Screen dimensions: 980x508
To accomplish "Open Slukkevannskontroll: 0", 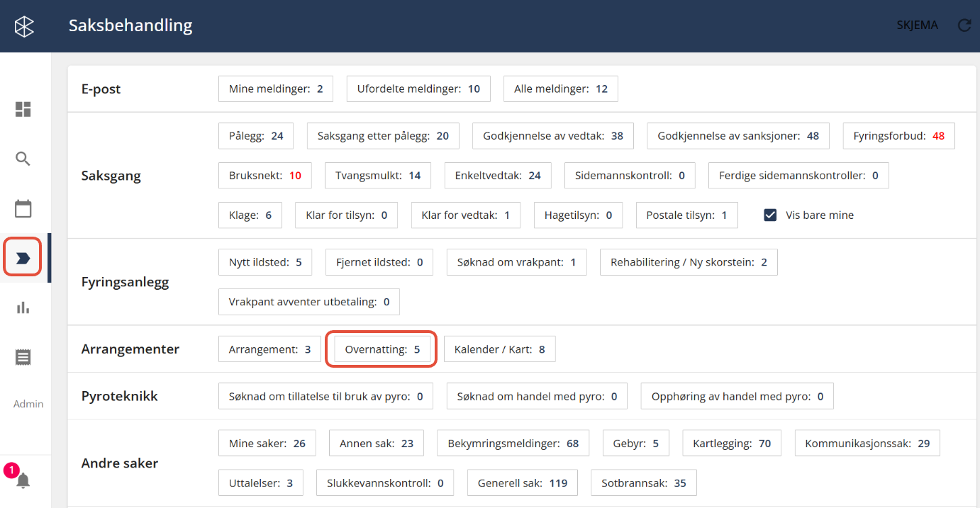I will 385,483.
